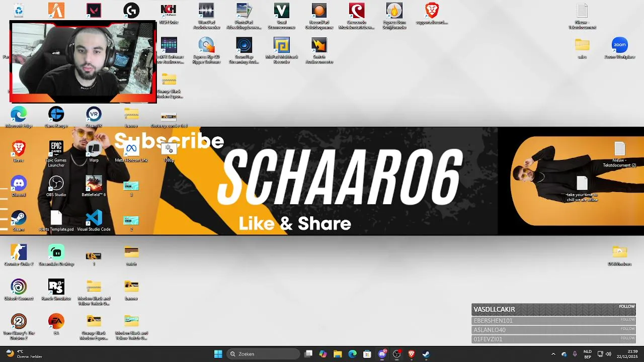The image size is (644, 362).
Task: Expand the hidden system tray icons chevron
Action: tap(553, 354)
